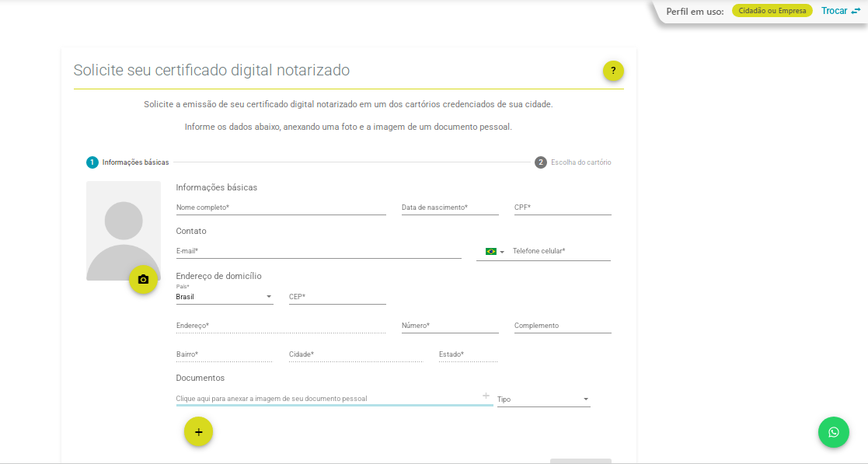868x464 pixels.
Task: Click the Cidadão ou Empresa profile badge
Action: pos(772,12)
